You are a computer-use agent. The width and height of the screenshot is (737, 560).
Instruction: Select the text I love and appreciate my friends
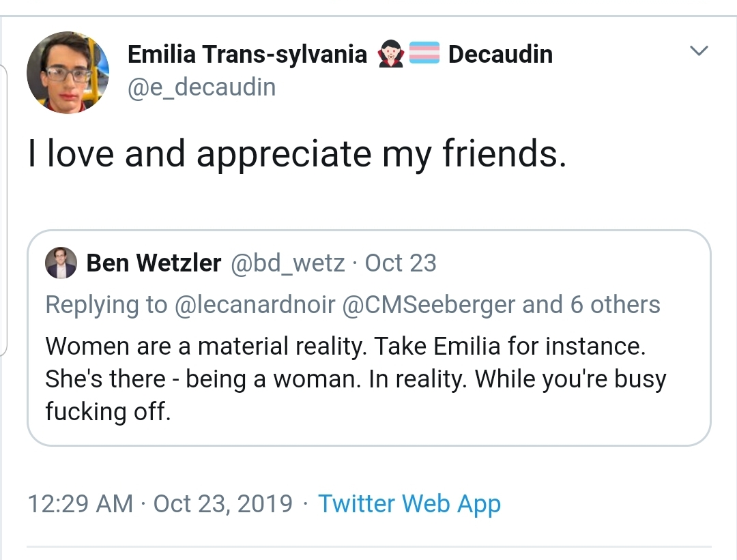(297, 155)
